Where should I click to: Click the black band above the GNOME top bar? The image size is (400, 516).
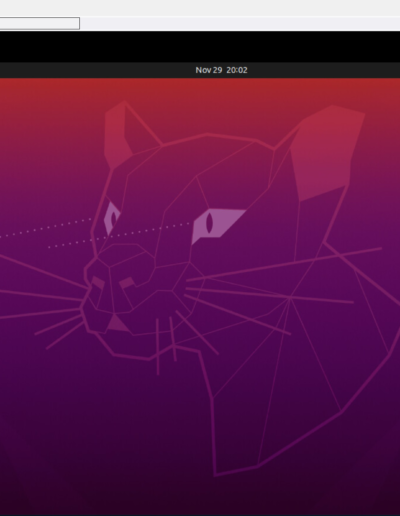(200, 47)
